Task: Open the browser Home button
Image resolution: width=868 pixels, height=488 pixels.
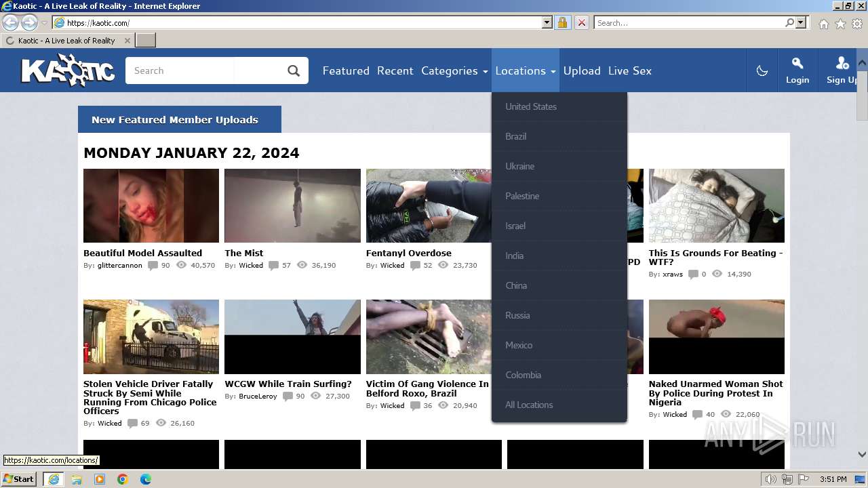Action: tap(823, 24)
